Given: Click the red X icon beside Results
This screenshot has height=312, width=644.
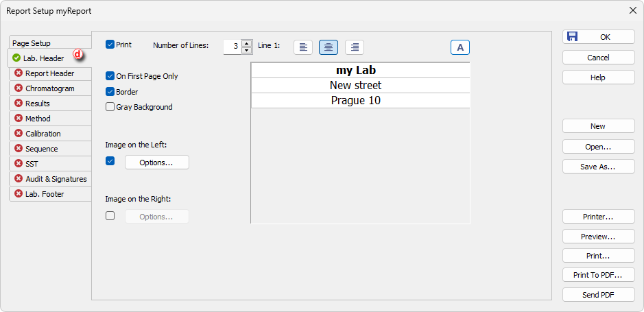Looking at the screenshot, I should [x=18, y=104].
